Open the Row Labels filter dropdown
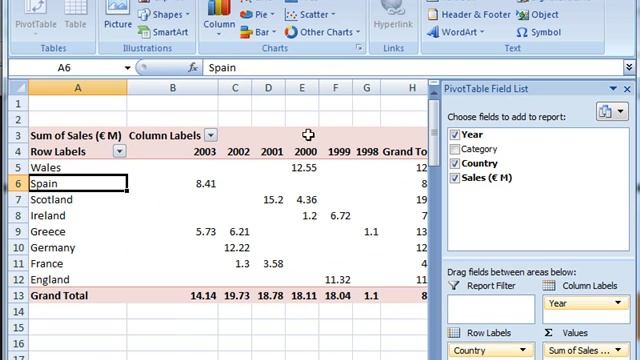Image resolution: width=640 pixels, height=360 pixels. (119, 151)
